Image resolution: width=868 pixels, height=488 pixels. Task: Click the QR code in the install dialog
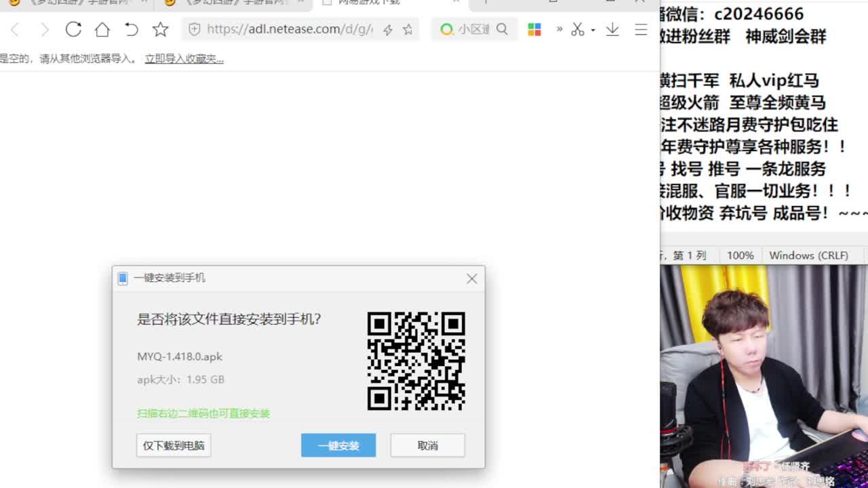click(416, 361)
